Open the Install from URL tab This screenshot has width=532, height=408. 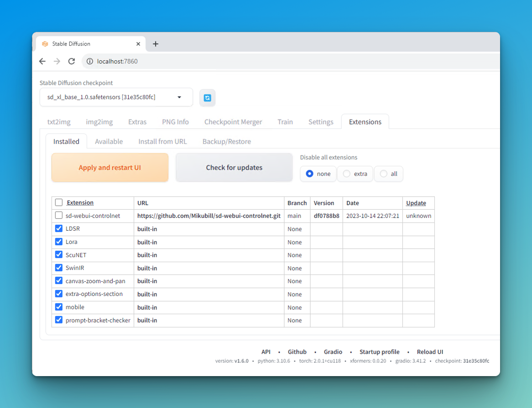162,141
